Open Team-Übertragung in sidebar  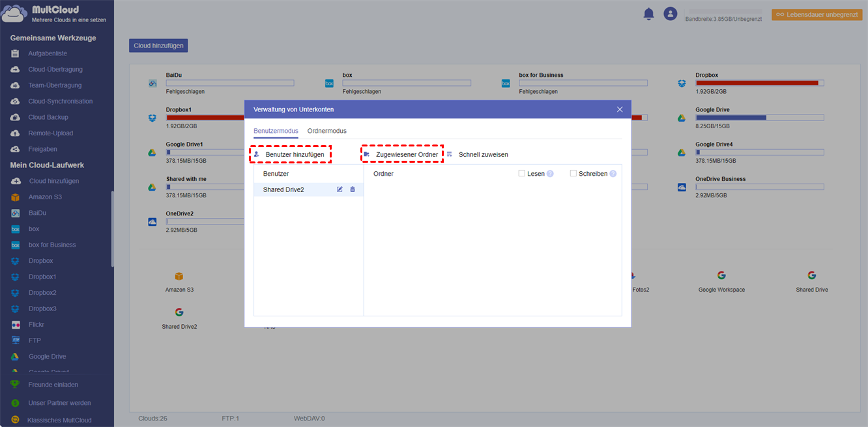tap(55, 85)
